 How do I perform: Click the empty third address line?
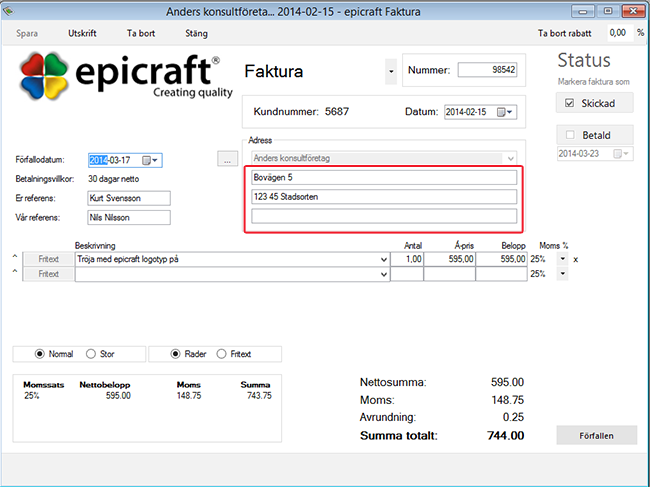click(x=384, y=216)
